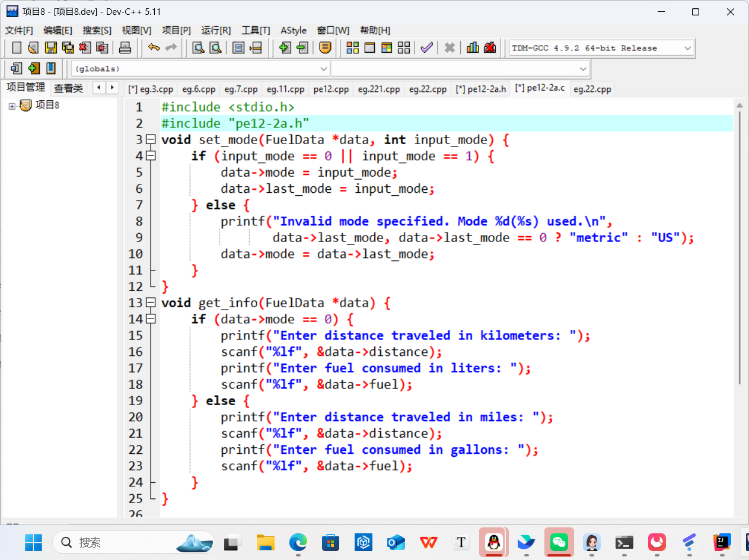
Task: Expand the 项目8 project tree node
Action: point(12,106)
